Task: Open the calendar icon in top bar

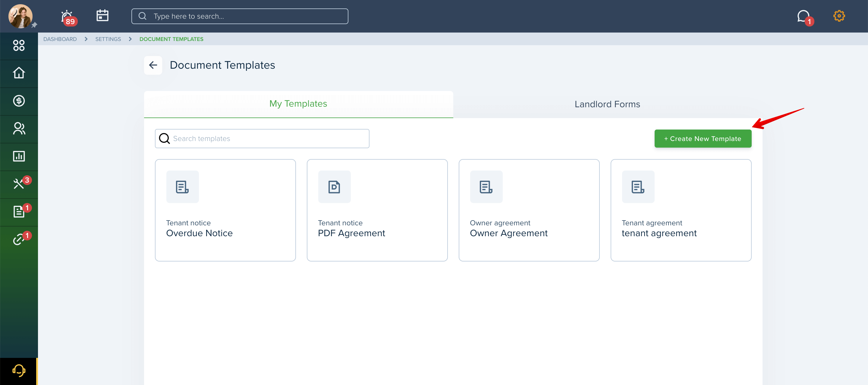Action: coord(102,15)
